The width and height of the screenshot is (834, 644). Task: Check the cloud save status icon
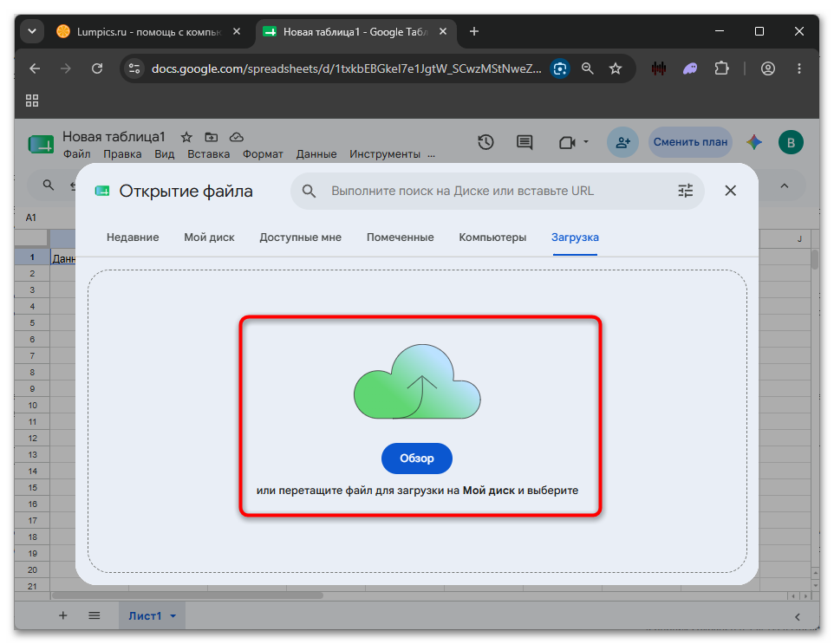(x=236, y=137)
